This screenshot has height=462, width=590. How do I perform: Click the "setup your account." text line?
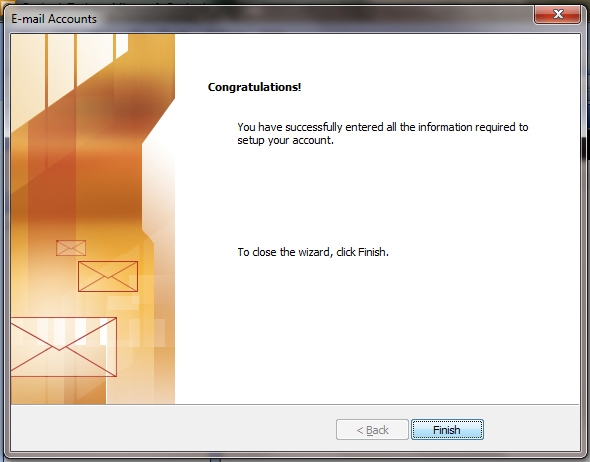(x=285, y=140)
